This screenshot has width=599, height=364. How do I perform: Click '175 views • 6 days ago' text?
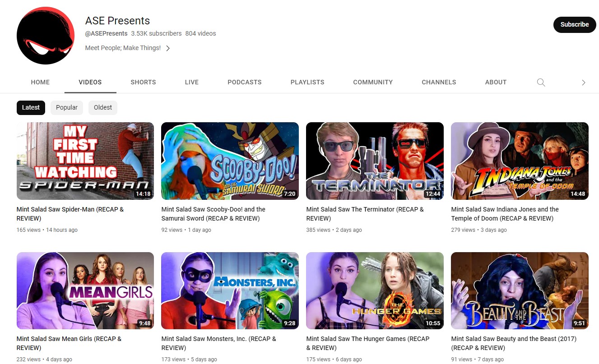point(334,359)
